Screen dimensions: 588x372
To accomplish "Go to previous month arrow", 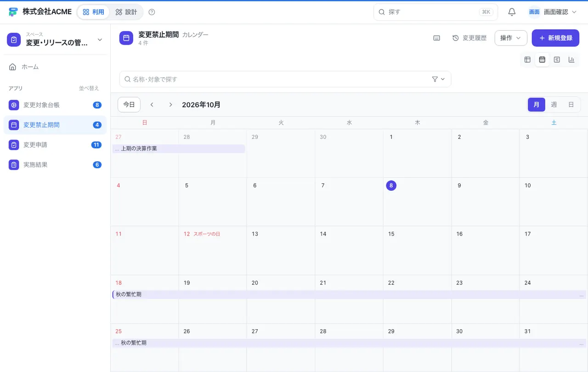I will [x=152, y=105].
